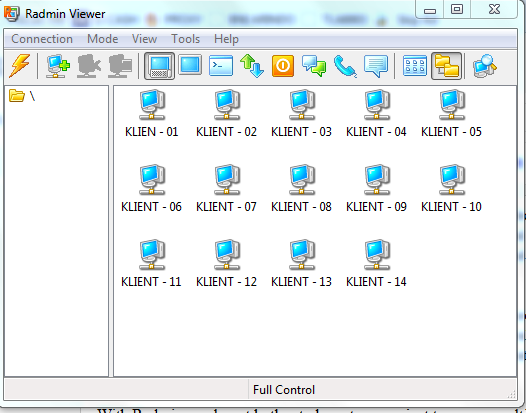Select the KLIENT - 06 computer

pos(152,189)
